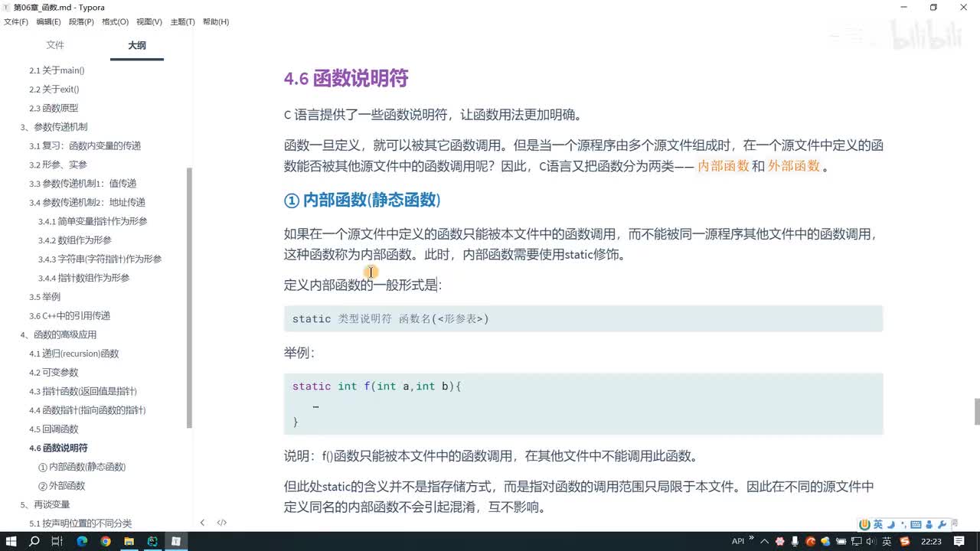This screenshot has width=980, height=551.
Task: Select outline heading 4、函数的高级应用
Action: (58, 334)
